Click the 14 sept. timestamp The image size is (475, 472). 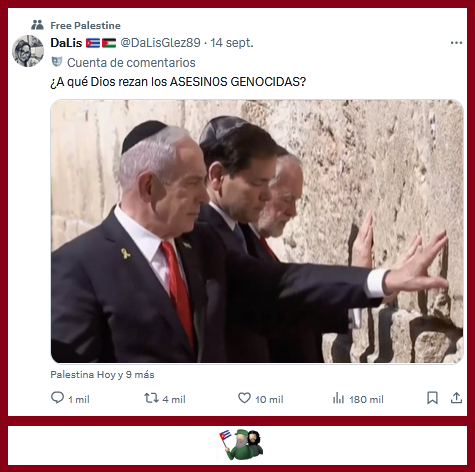click(x=232, y=43)
